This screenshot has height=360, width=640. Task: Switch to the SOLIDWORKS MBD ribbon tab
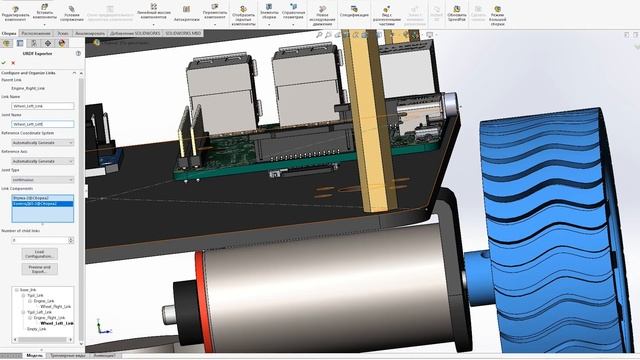[x=183, y=33]
